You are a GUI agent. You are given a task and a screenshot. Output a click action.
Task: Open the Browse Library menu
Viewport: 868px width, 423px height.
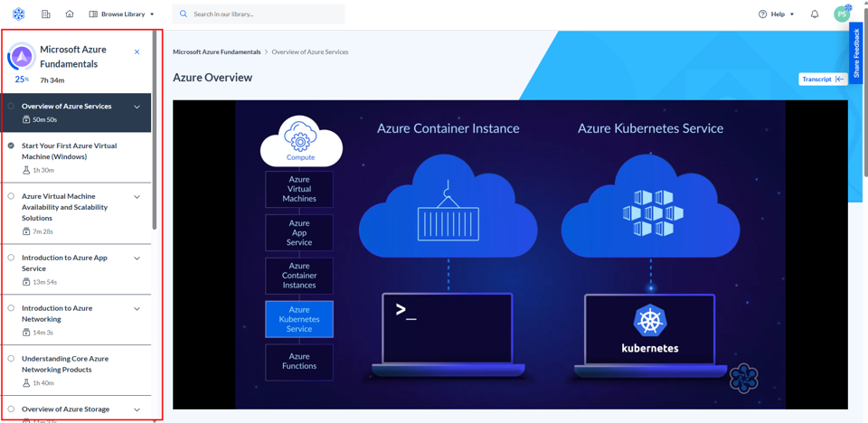tap(122, 14)
